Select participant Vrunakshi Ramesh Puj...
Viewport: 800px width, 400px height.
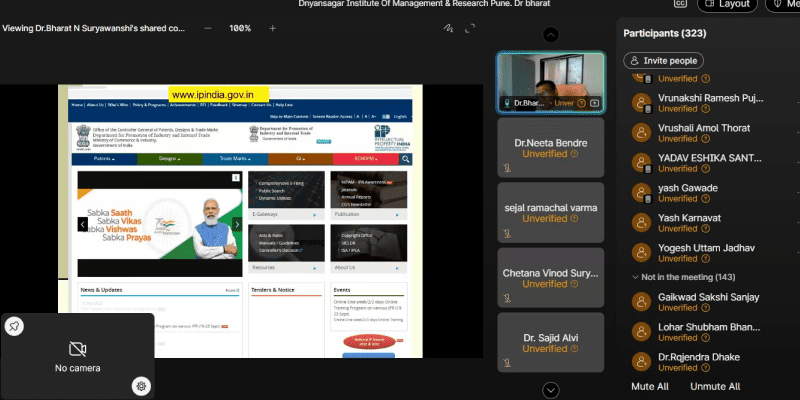point(711,103)
